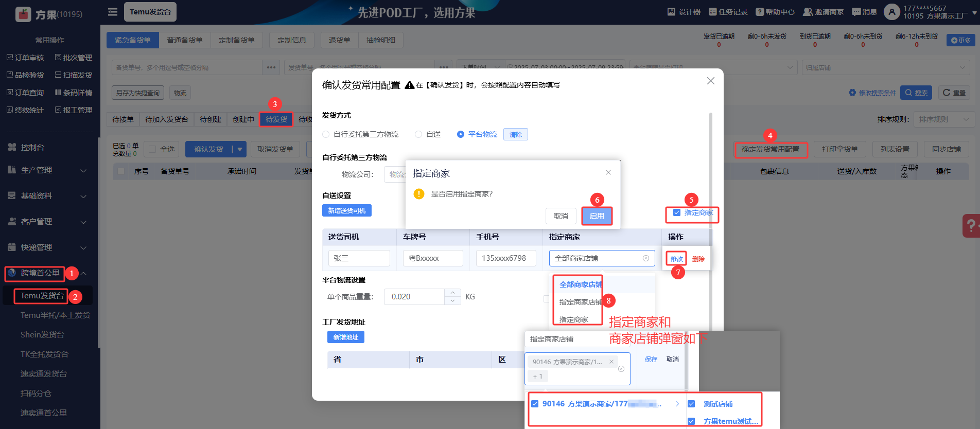Click the 邀请商家 invite merchant icon

pyautogui.click(x=808, y=12)
